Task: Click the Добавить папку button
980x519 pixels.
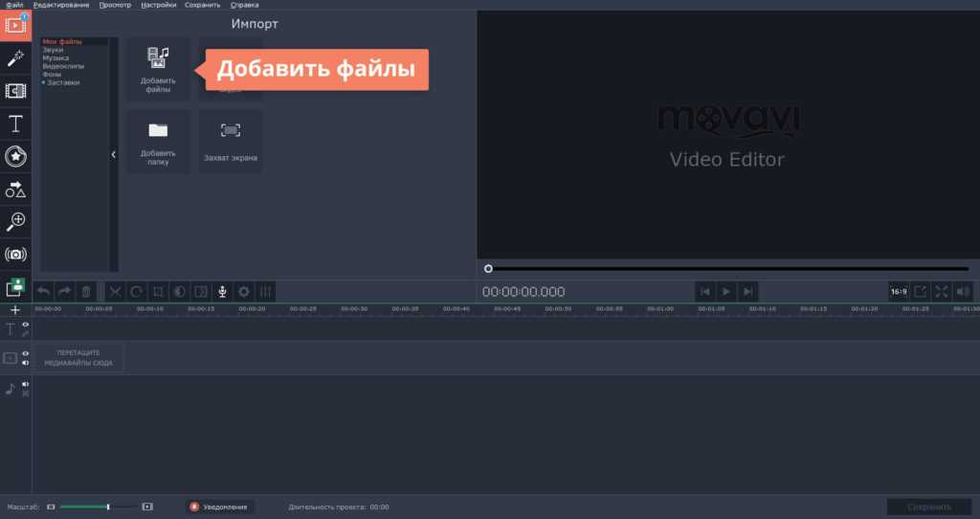Action: pyautogui.click(x=159, y=142)
